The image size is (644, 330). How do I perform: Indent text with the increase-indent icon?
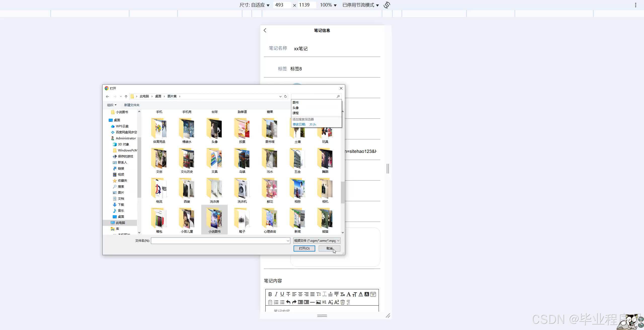coord(306,302)
